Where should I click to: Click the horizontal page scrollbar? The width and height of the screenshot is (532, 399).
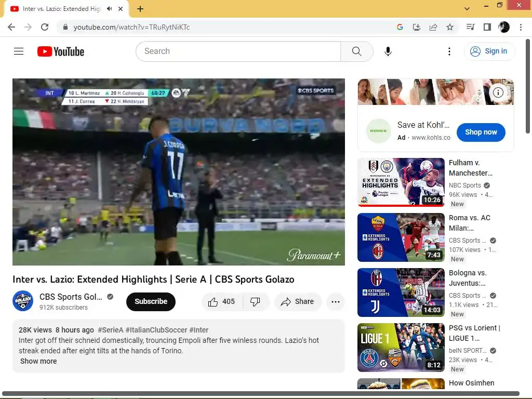coord(261,394)
